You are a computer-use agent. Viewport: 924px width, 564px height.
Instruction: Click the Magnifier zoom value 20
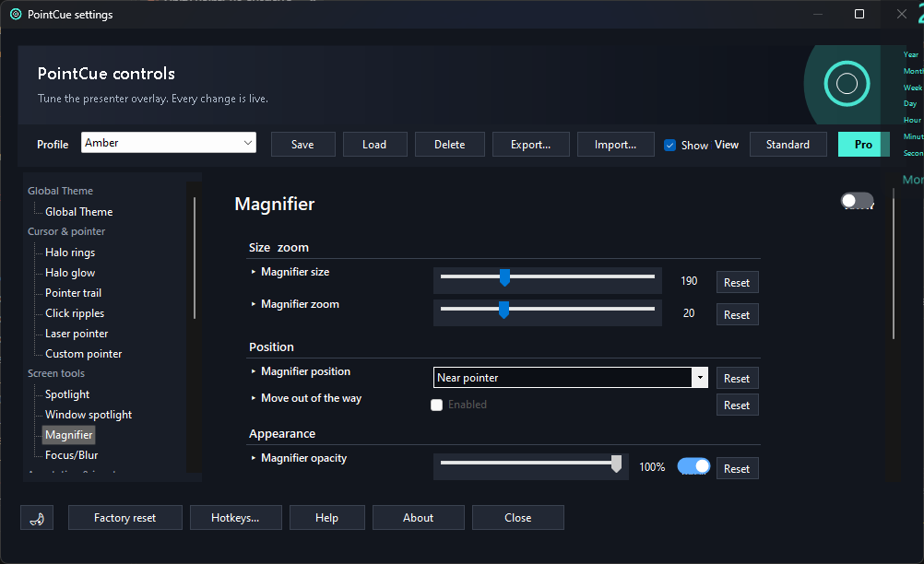[x=689, y=313]
